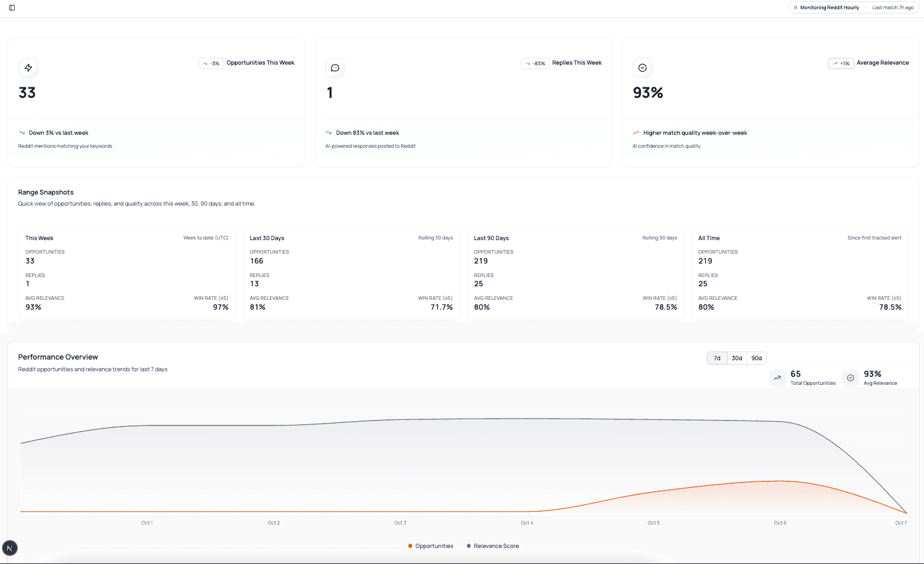The height and width of the screenshot is (564, 924).
Task: Keep the 7d range option selected
Action: pyautogui.click(x=717, y=358)
